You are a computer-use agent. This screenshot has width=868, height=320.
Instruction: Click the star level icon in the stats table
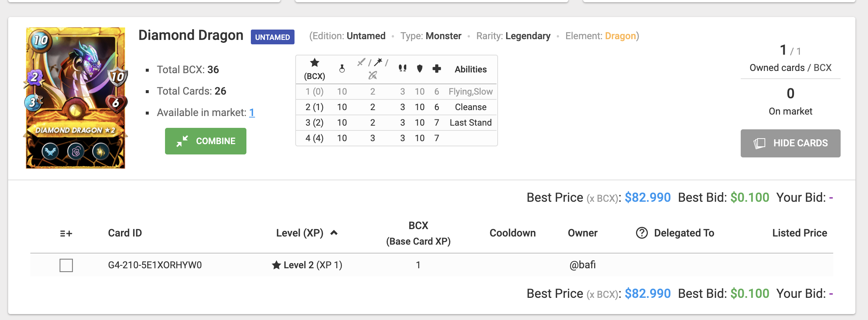(314, 63)
